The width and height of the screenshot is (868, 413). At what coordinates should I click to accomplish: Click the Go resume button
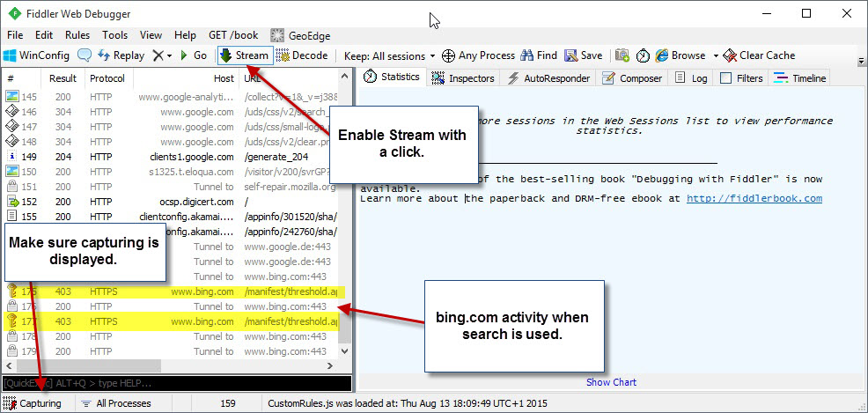coord(194,55)
